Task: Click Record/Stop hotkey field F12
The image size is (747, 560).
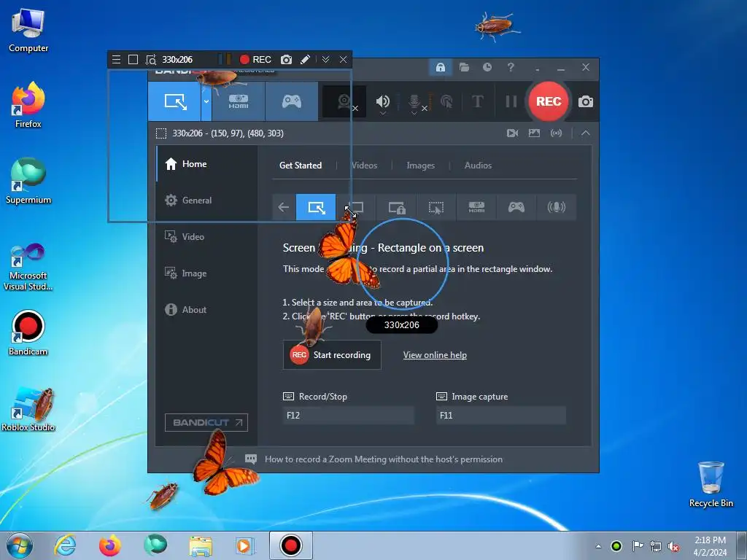Action: pyautogui.click(x=348, y=415)
